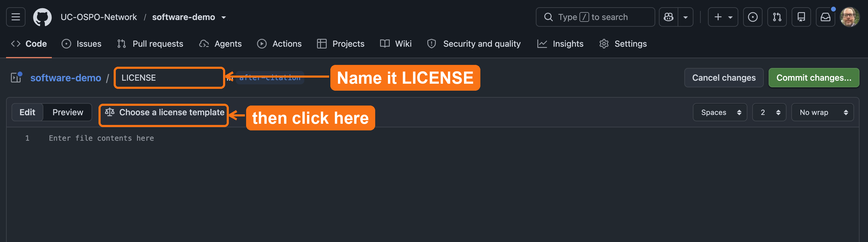Open Security and quality tab
Image resolution: width=868 pixels, height=242 pixels.
[x=474, y=44]
